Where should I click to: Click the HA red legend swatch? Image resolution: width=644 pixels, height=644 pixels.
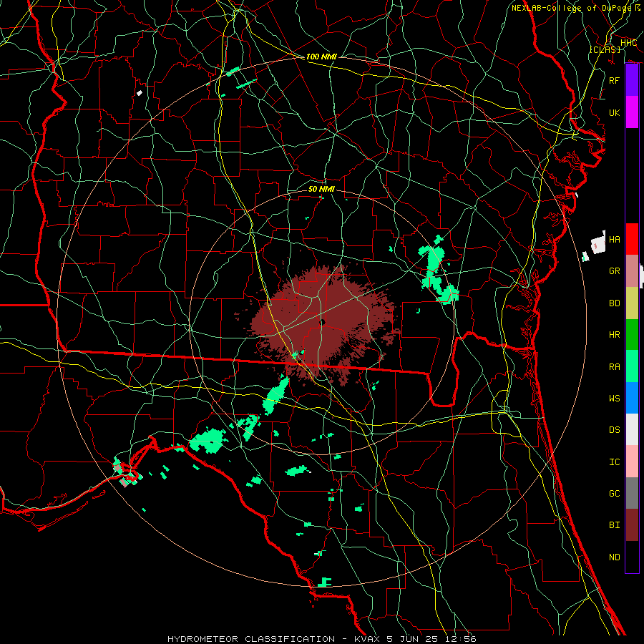tap(632, 239)
